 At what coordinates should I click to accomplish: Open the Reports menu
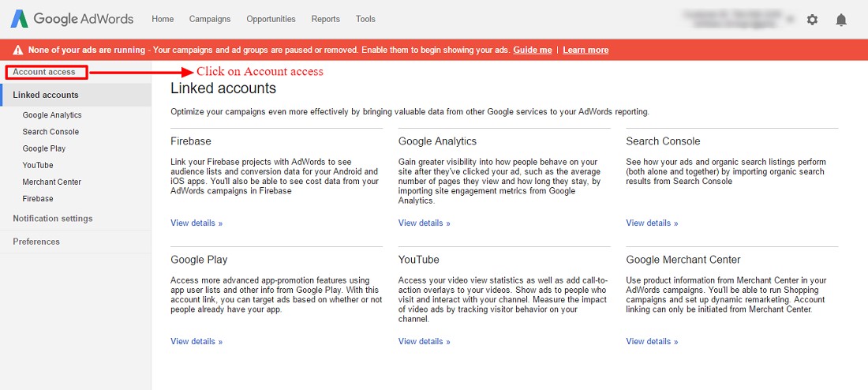coord(325,19)
